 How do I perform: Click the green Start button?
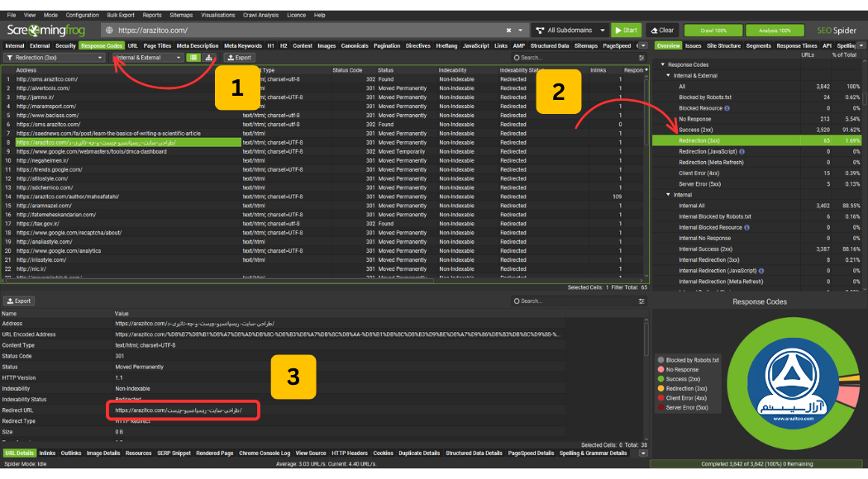(626, 31)
